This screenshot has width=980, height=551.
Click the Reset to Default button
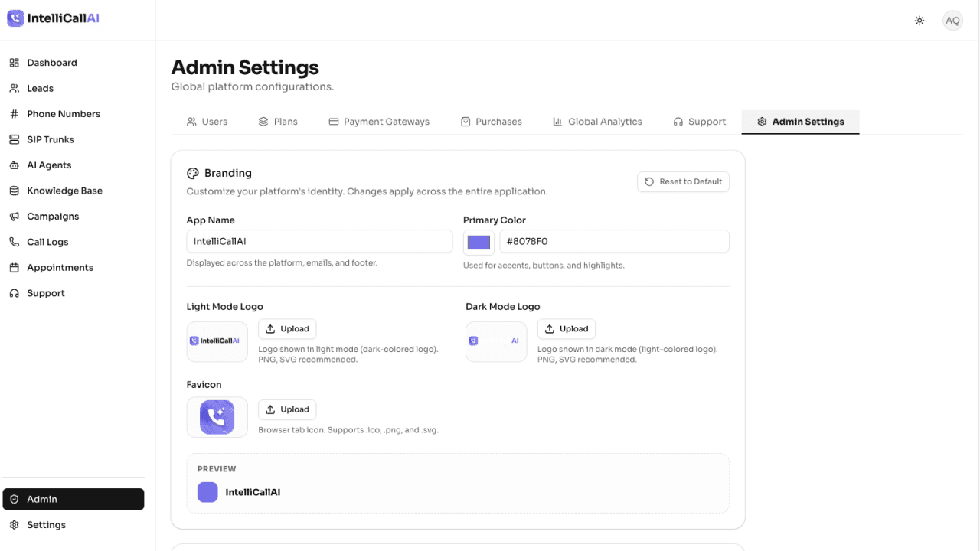[683, 181]
